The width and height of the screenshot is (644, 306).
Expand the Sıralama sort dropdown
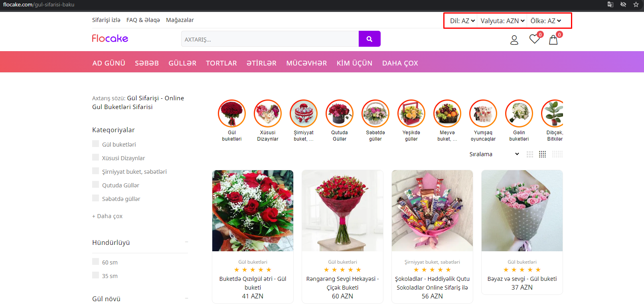[x=494, y=154]
